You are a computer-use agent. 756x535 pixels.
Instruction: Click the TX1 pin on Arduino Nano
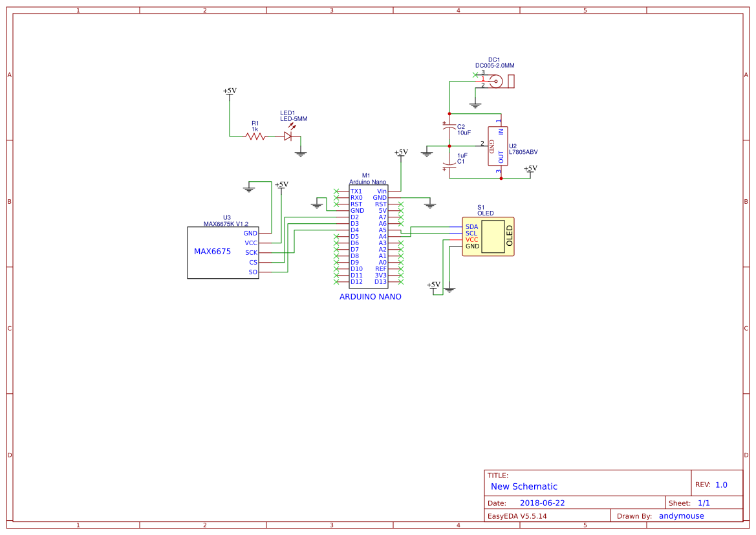point(356,191)
